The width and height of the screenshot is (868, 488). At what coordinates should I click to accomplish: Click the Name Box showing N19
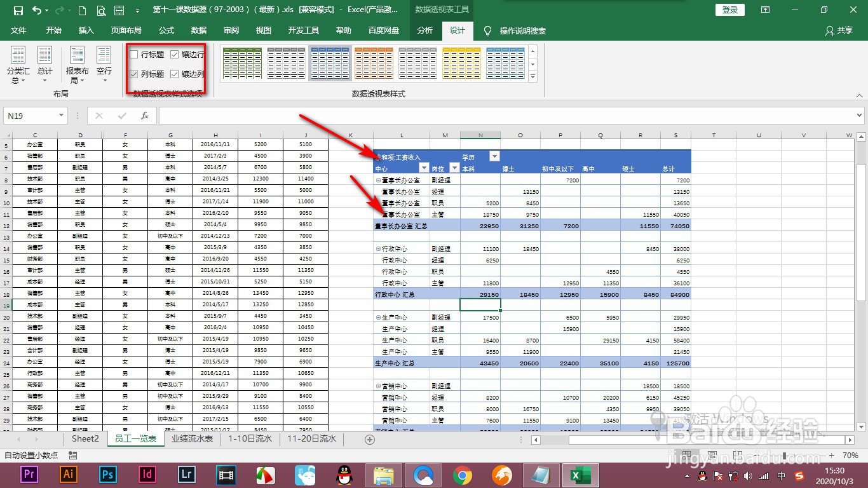coord(31,116)
